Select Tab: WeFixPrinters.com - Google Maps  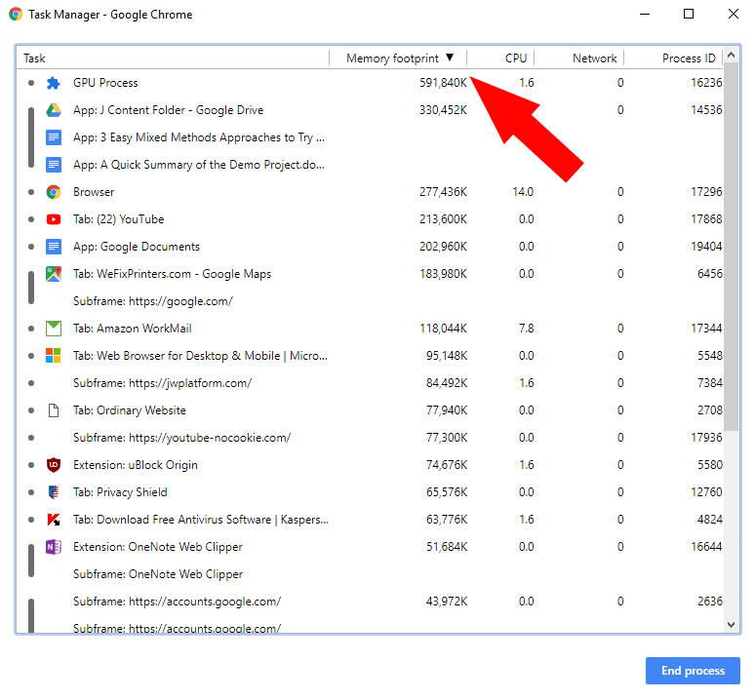pyautogui.click(x=370, y=274)
